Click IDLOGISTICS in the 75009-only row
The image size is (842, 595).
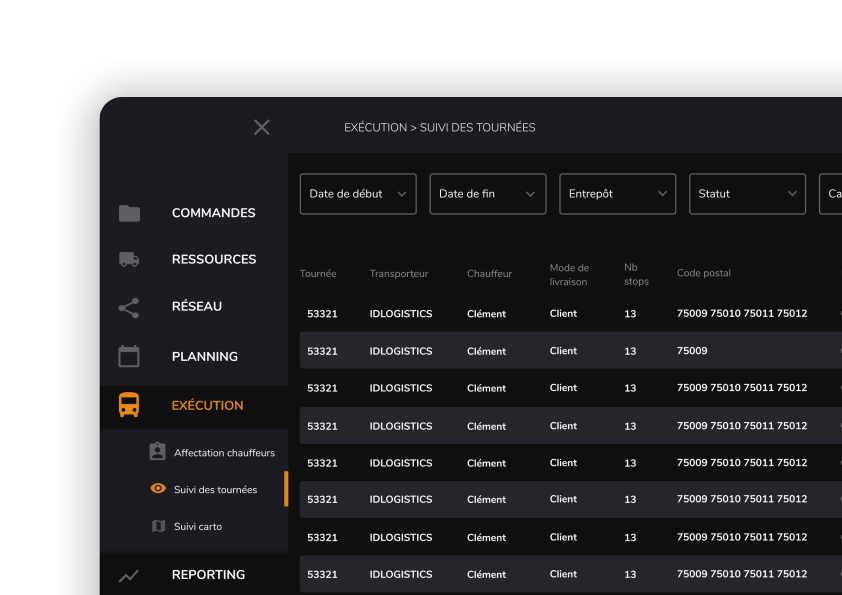(x=401, y=351)
